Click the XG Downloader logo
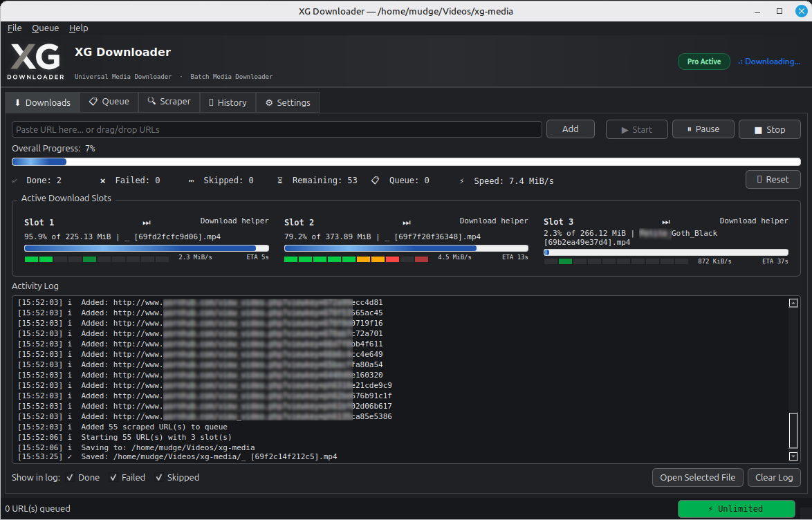 coord(35,61)
